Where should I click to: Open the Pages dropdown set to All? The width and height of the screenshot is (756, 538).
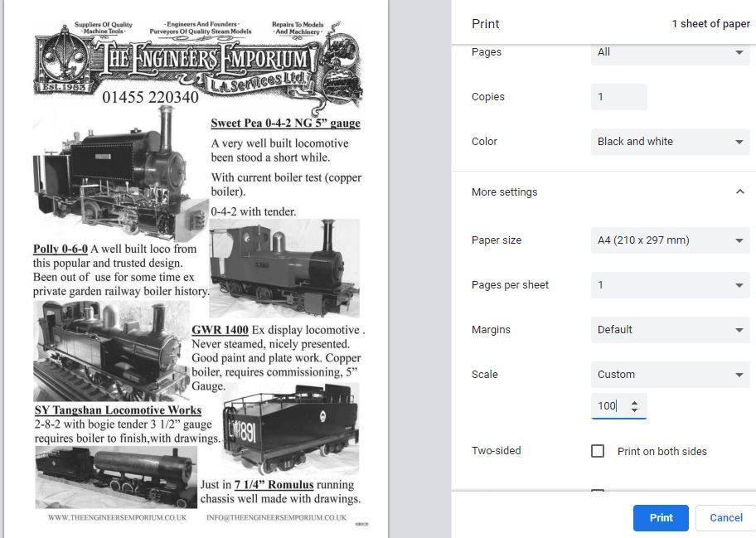click(670, 53)
